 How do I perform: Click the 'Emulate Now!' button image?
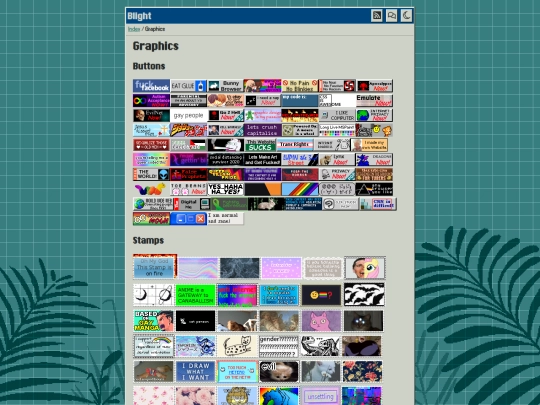[374, 101]
